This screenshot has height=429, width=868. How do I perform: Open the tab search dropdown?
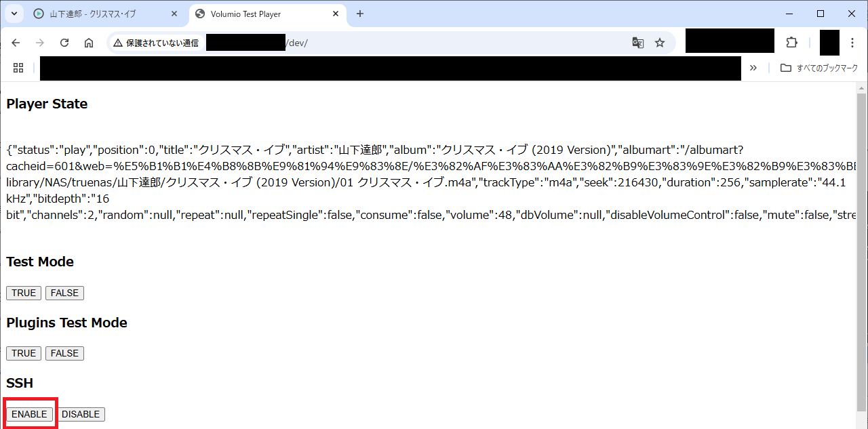[14, 14]
